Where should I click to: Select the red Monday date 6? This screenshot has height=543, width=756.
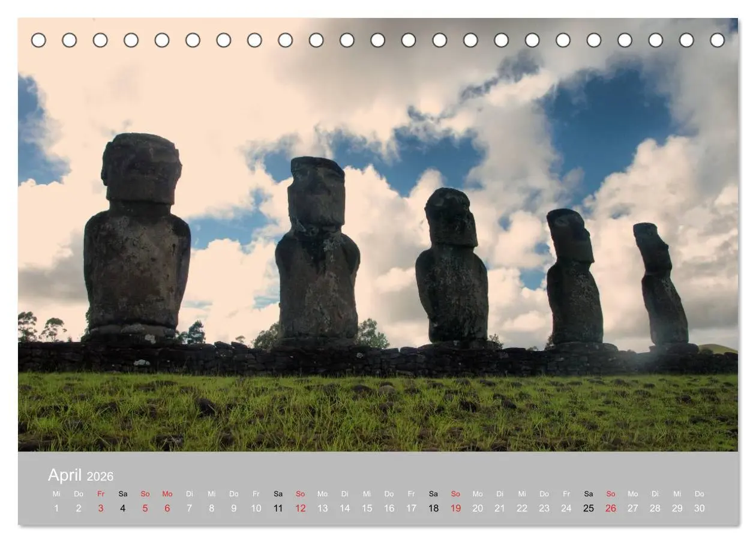[167, 508]
